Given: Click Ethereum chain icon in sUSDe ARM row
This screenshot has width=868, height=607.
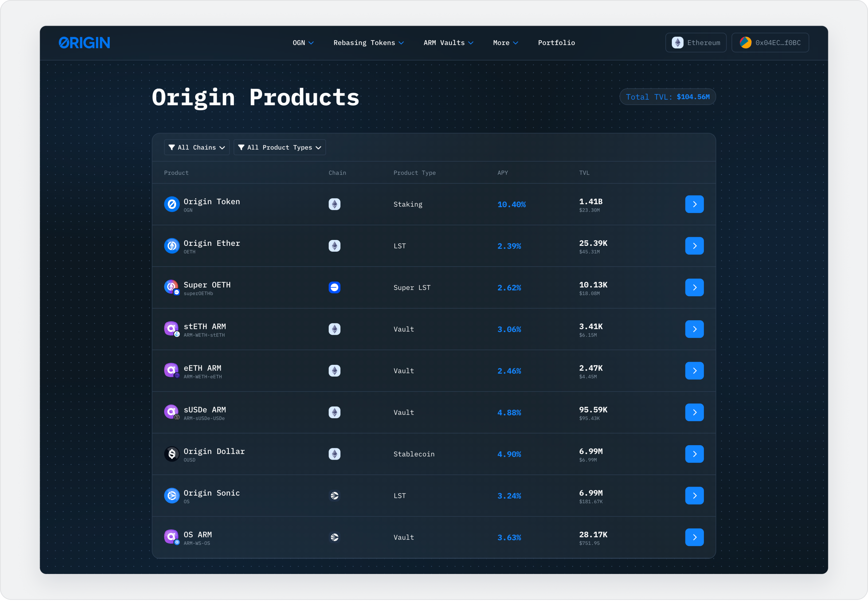Looking at the screenshot, I should click(x=335, y=412).
